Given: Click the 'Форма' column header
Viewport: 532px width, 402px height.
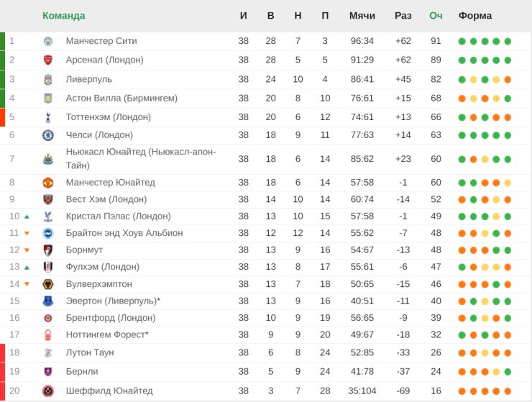Looking at the screenshot, I should tap(475, 16).
